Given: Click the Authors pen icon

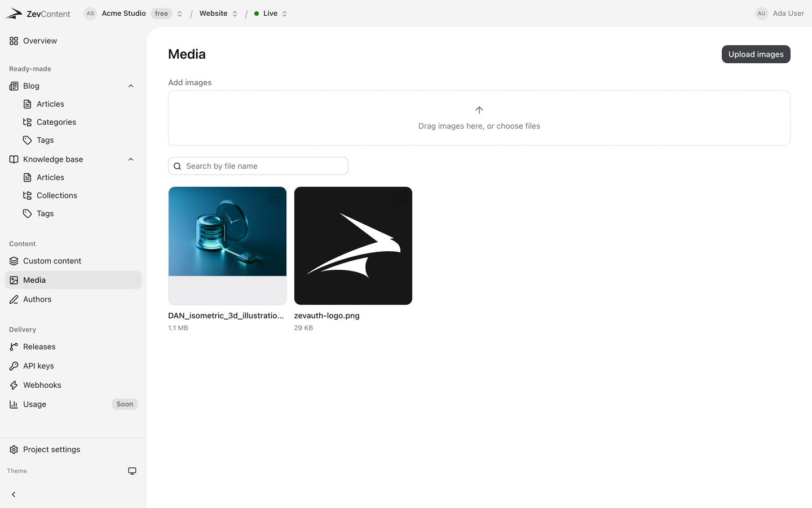Looking at the screenshot, I should click(14, 299).
